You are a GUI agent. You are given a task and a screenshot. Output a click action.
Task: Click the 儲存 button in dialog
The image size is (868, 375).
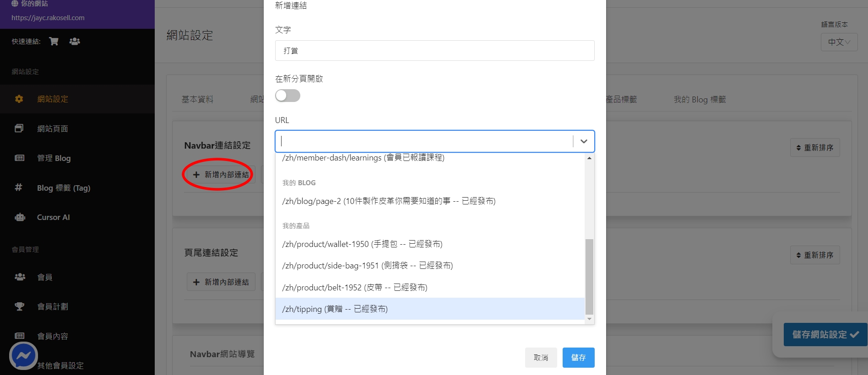click(578, 358)
